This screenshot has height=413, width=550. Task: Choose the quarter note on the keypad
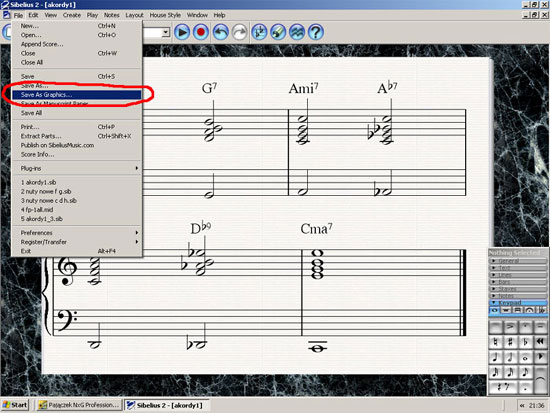[496, 357]
